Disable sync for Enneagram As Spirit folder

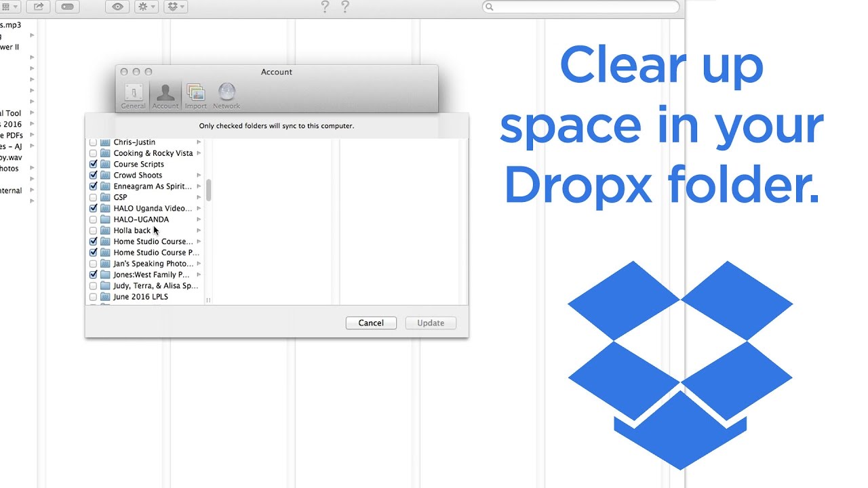click(x=93, y=186)
